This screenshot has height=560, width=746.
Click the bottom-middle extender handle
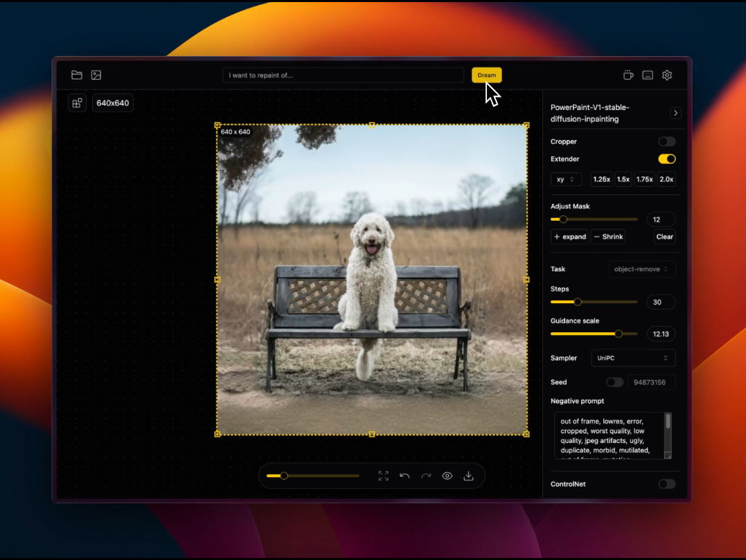point(371,434)
